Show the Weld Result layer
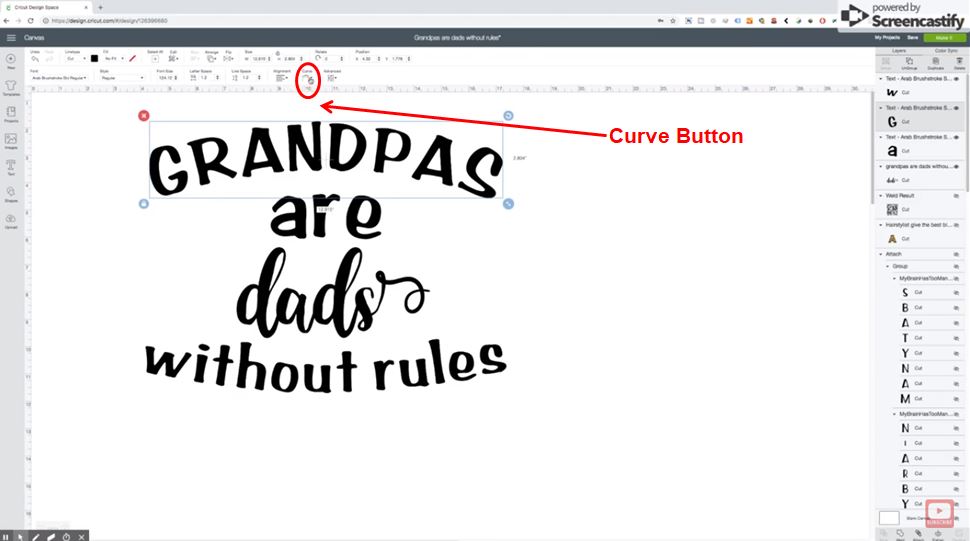The width and height of the screenshot is (970, 541). (x=956, y=196)
